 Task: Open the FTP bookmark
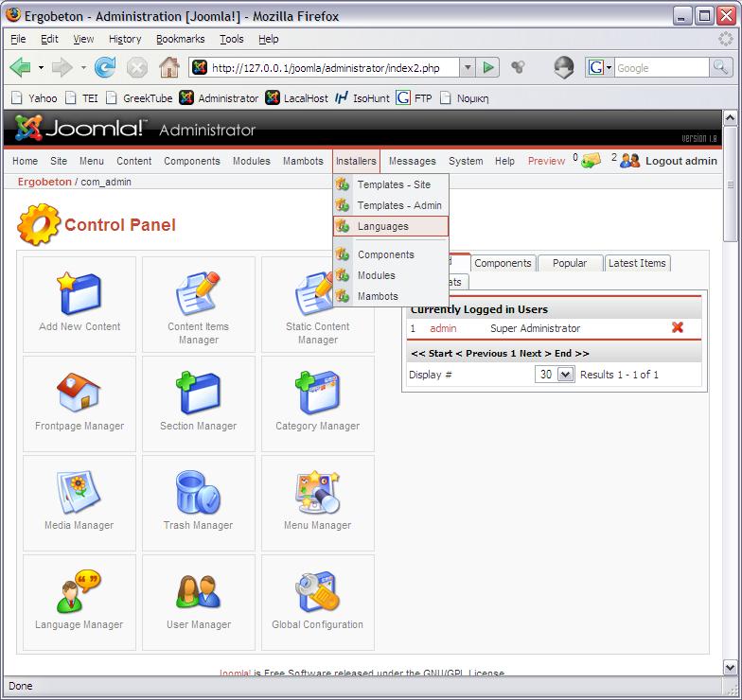[415, 98]
